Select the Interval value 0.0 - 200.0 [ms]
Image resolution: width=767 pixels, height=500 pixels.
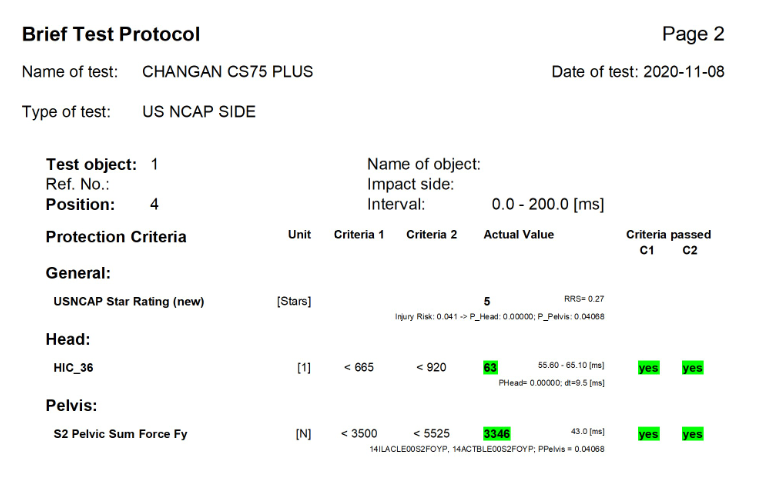(547, 204)
